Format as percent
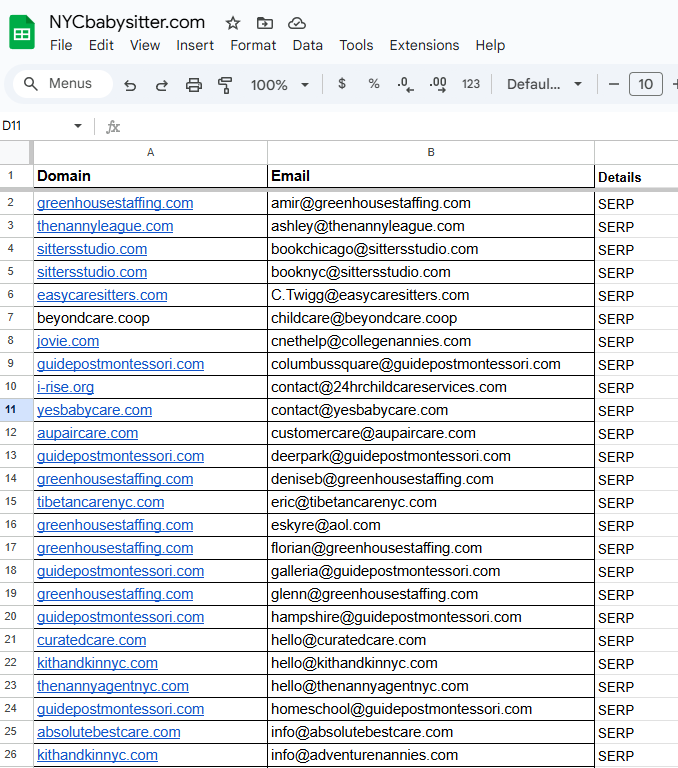 pos(374,84)
